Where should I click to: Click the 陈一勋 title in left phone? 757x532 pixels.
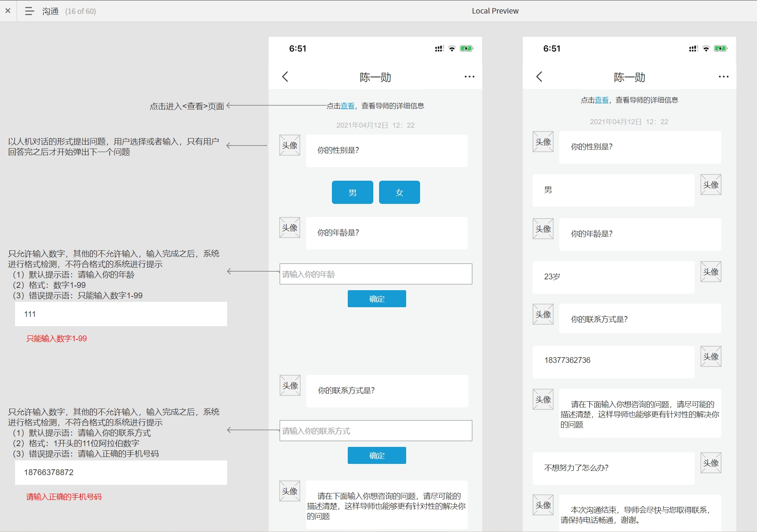coord(375,77)
